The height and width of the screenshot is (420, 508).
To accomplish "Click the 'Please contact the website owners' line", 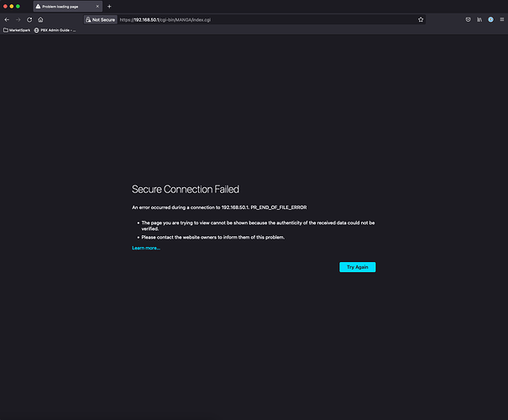I will pos(212,237).
